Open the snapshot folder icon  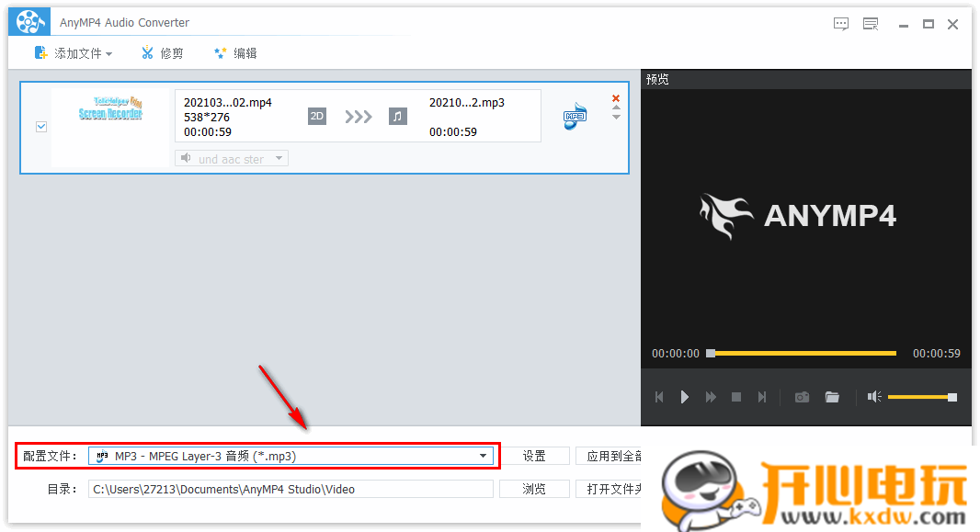coord(832,397)
